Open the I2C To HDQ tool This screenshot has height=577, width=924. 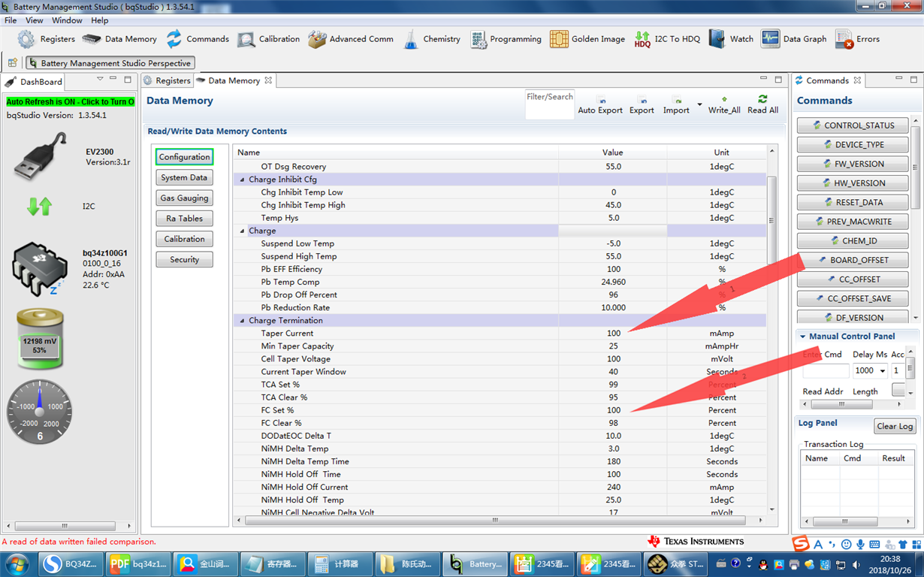(x=642, y=39)
